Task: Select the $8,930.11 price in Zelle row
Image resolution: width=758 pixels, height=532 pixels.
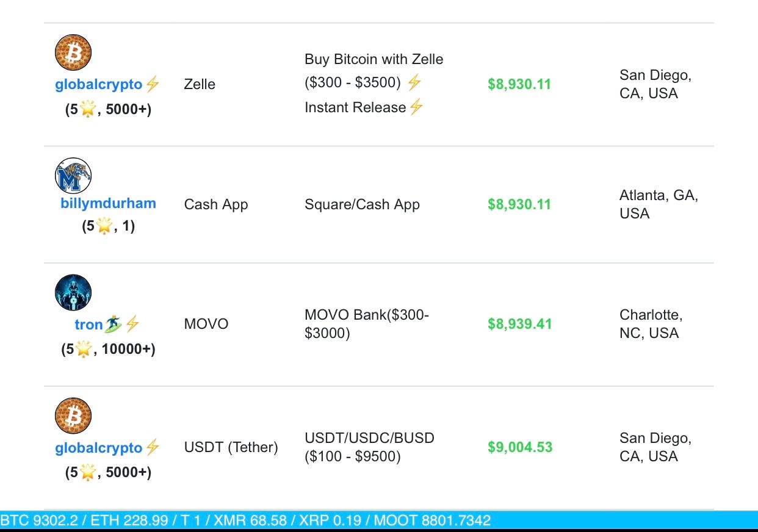Action: point(519,84)
